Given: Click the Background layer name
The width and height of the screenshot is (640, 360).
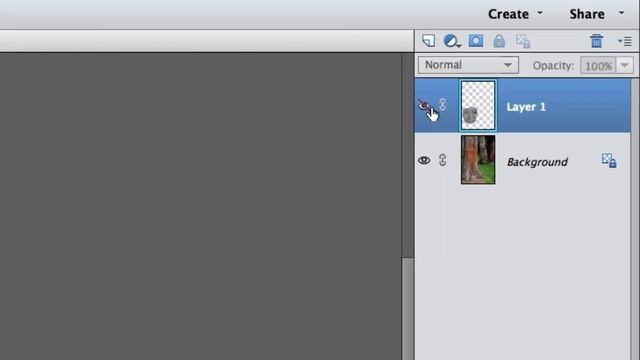Looking at the screenshot, I should tap(537, 162).
